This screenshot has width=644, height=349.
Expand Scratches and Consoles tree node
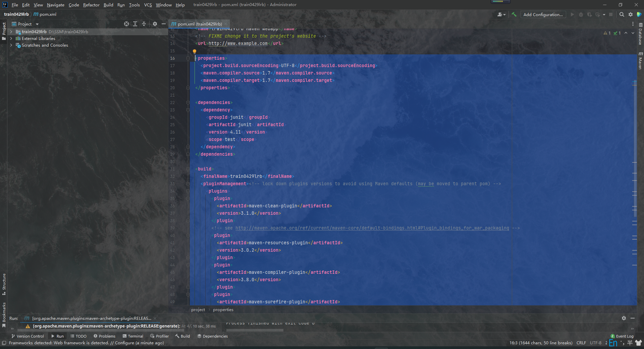coord(11,45)
